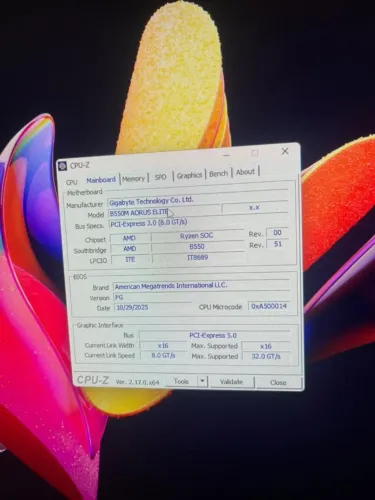Screen dimensions: 375x500
Task: Click the disabled maximize button in CPU-Z
Action: tap(255, 153)
